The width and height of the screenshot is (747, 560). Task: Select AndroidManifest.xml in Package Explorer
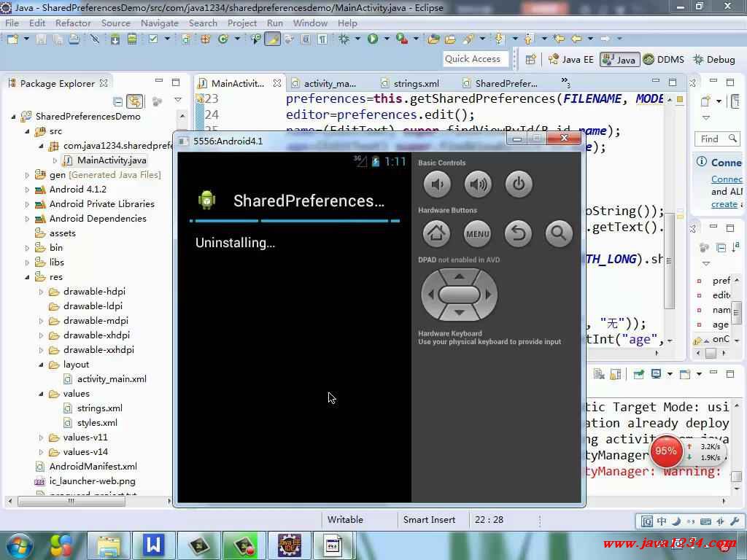(93, 467)
